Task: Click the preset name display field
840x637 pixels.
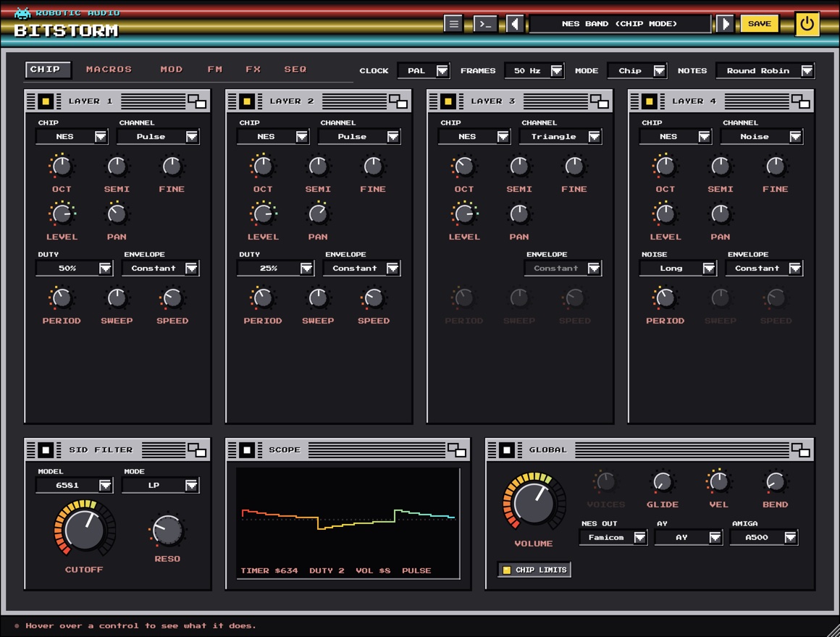Action: click(x=620, y=24)
